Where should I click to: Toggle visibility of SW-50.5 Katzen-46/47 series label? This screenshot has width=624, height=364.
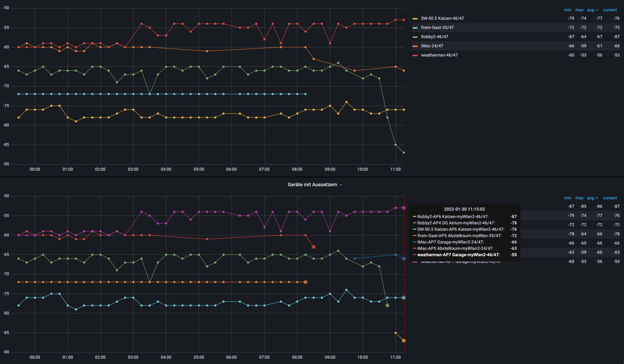click(x=442, y=18)
